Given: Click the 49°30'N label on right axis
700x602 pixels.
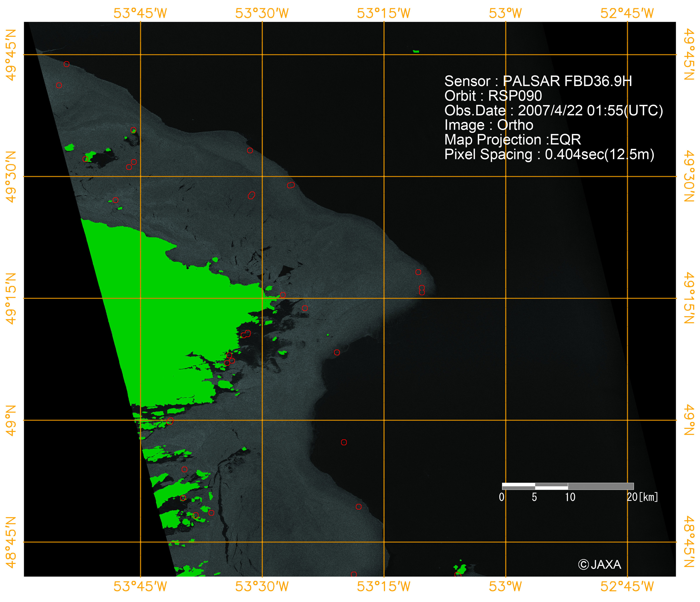Looking at the screenshot, I should (x=689, y=176).
